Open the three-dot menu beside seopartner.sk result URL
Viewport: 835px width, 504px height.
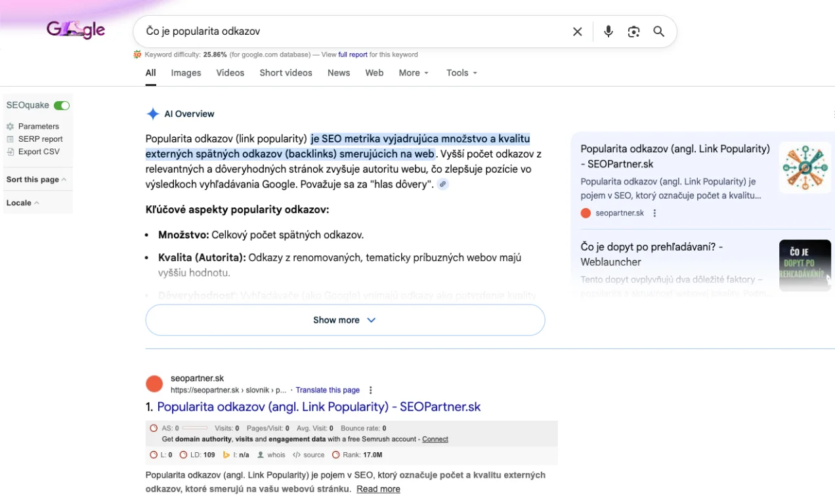pos(371,390)
